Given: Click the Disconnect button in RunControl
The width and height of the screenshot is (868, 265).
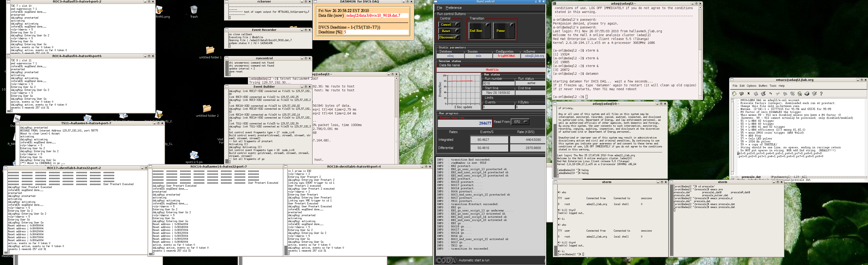Looking at the screenshot, I should click(449, 37).
